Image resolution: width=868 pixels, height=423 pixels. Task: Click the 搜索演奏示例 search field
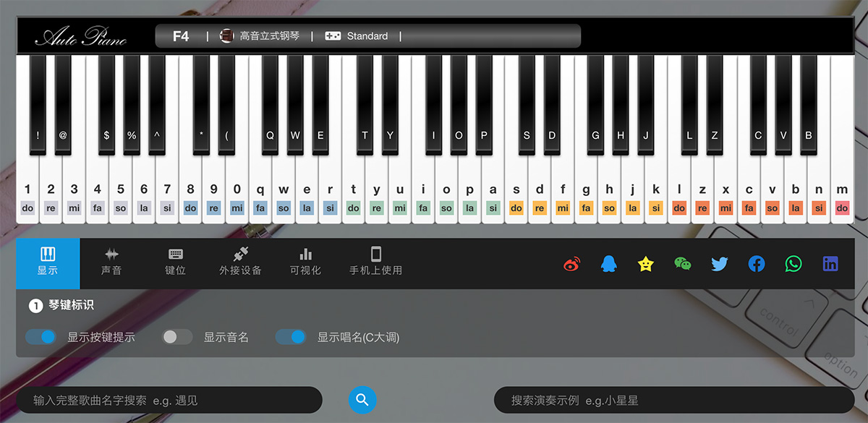[x=674, y=400]
